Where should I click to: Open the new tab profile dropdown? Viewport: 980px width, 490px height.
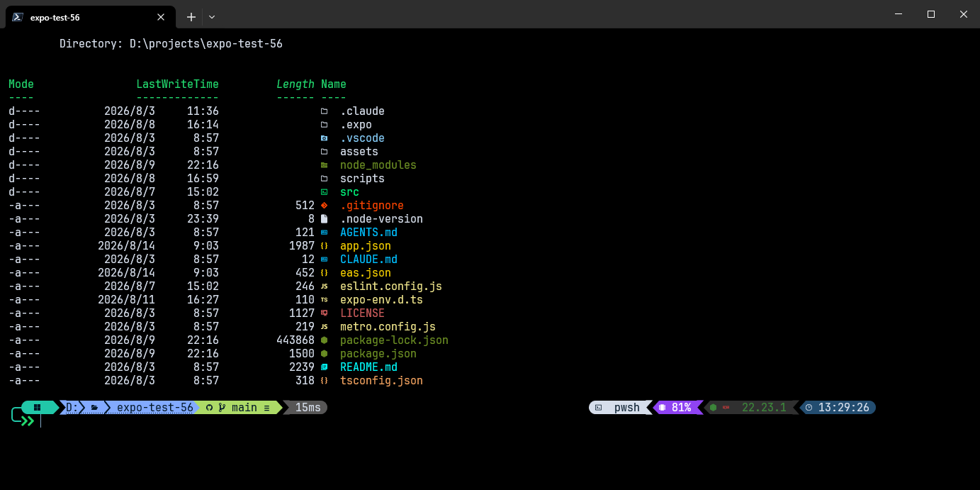tap(212, 17)
